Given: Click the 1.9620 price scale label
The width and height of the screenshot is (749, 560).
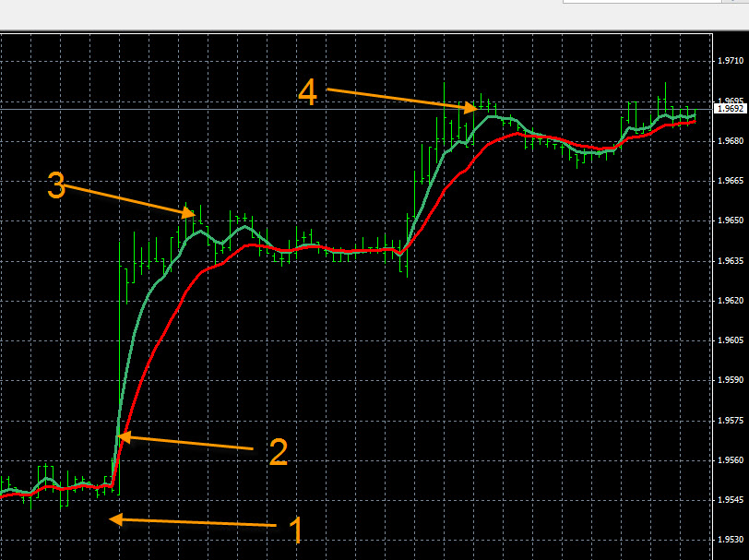Looking at the screenshot, I should pyautogui.click(x=731, y=301).
